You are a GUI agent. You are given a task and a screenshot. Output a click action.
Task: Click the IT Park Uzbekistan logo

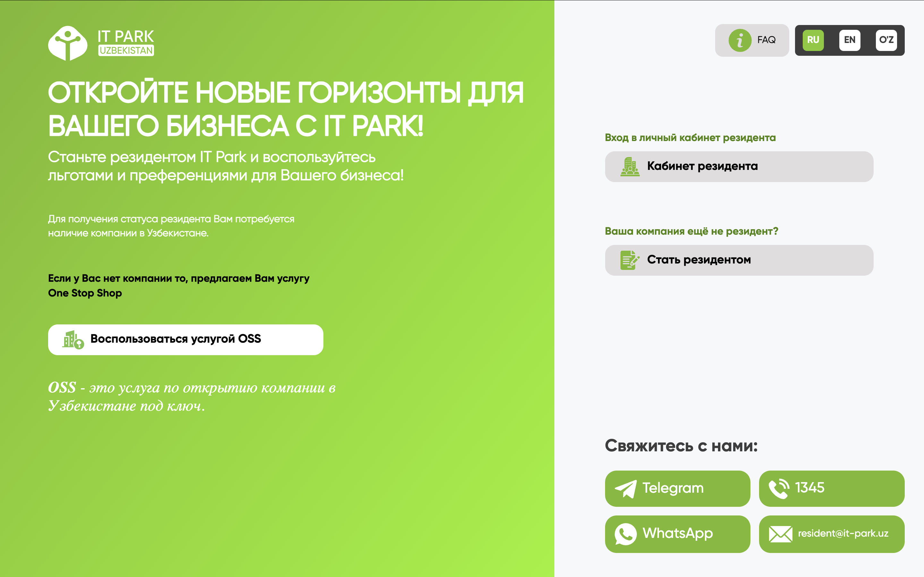coord(101,43)
